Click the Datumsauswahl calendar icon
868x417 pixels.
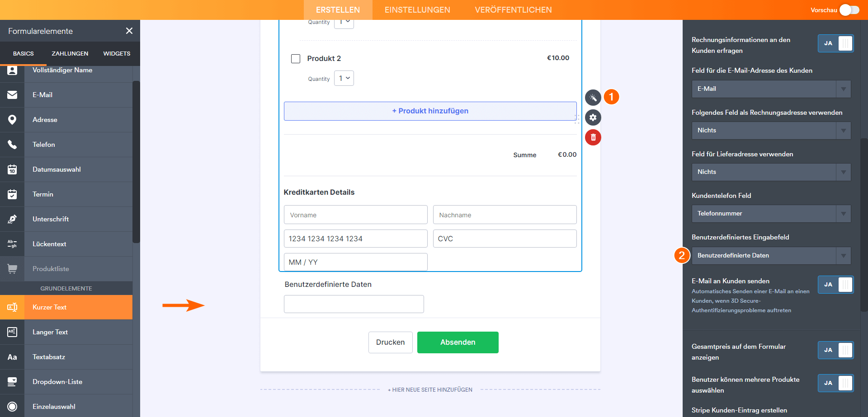[x=12, y=169]
